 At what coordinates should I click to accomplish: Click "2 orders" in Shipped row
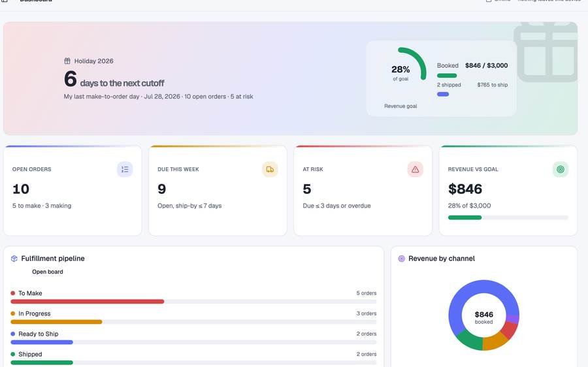coord(367,354)
